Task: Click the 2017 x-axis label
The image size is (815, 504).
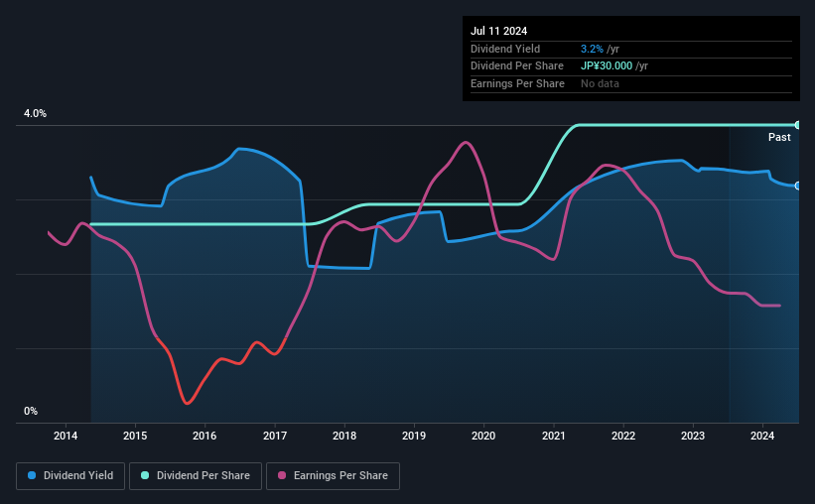Action: pos(275,436)
